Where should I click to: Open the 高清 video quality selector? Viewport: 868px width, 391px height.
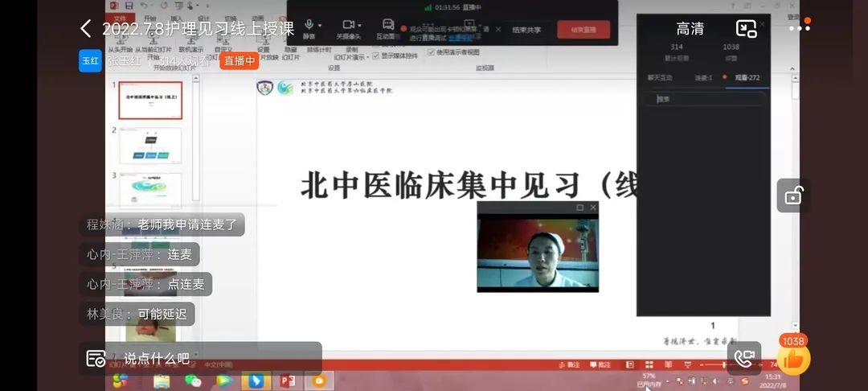click(x=690, y=29)
